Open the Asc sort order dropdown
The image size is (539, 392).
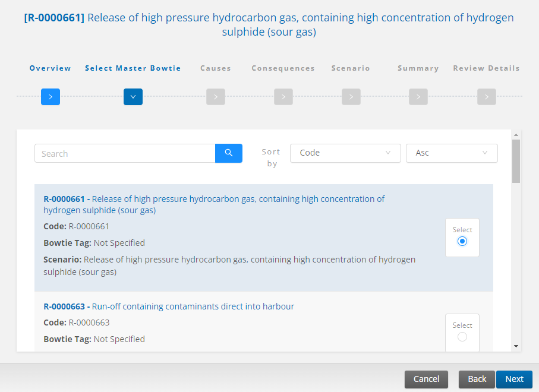click(452, 153)
